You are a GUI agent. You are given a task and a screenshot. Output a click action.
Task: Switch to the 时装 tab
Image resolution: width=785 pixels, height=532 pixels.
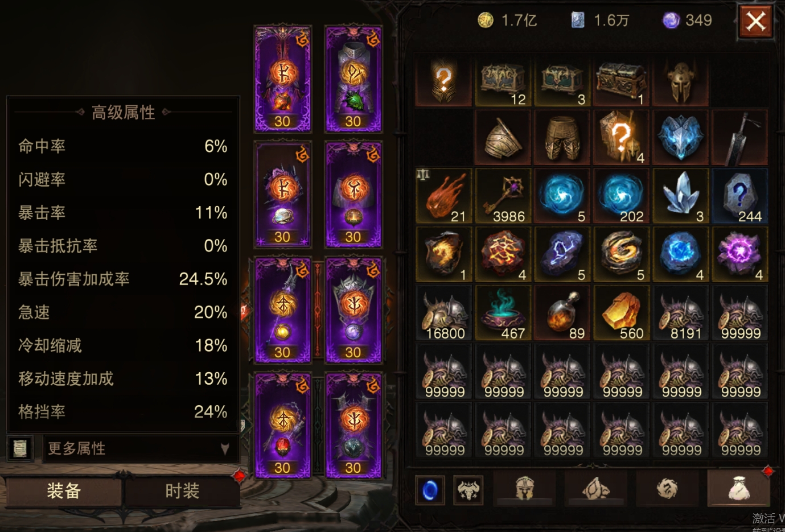pyautogui.click(x=182, y=491)
